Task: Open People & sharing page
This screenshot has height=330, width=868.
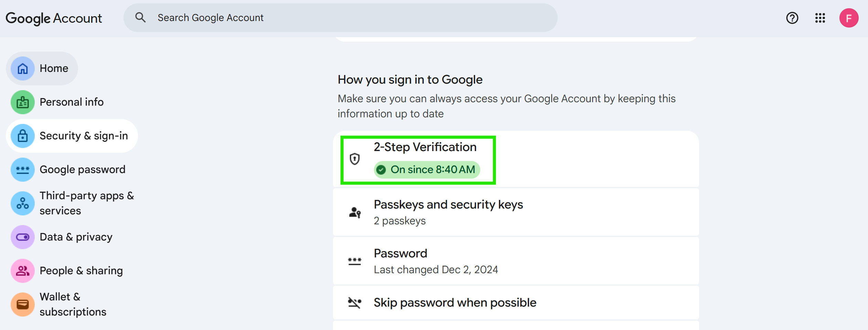Action: [81, 271]
